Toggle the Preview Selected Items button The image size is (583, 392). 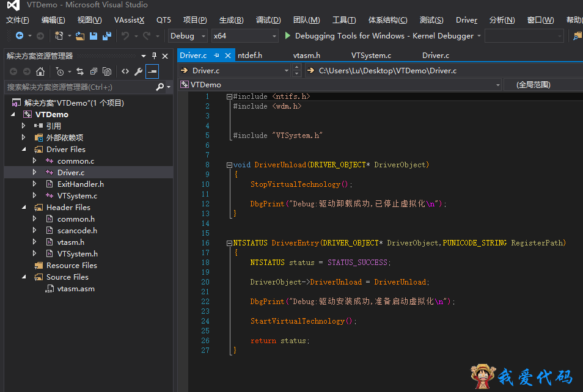coord(152,71)
